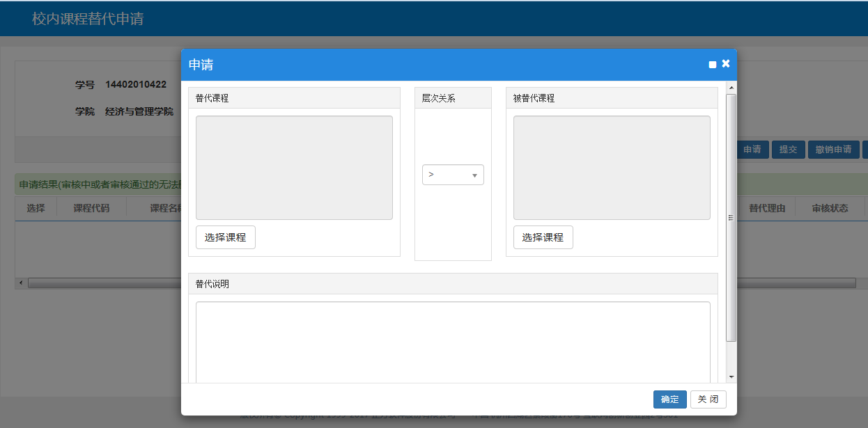Viewport: 868px width, 428px height.
Task: Click dialog scrollbar down arrow
Action: [731, 377]
